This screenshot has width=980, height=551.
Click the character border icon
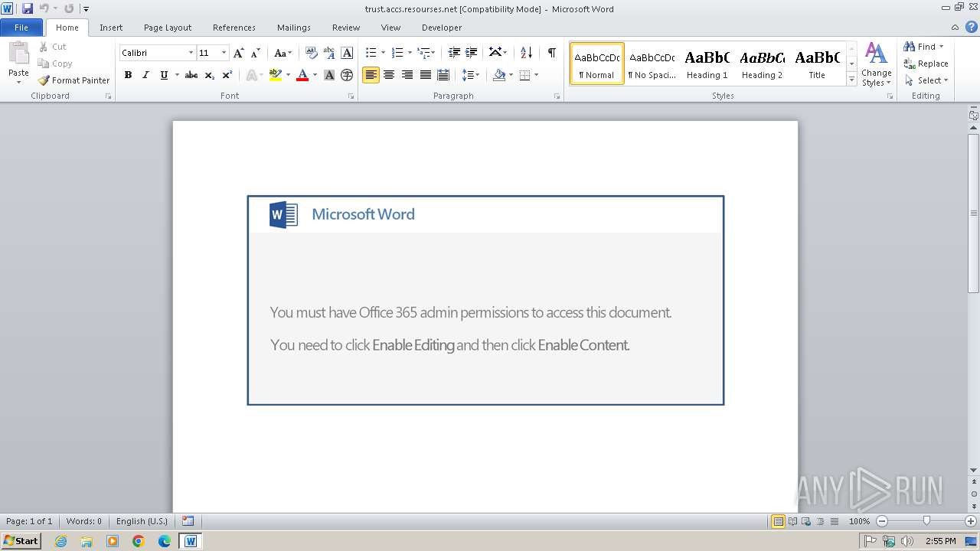[x=347, y=53]
